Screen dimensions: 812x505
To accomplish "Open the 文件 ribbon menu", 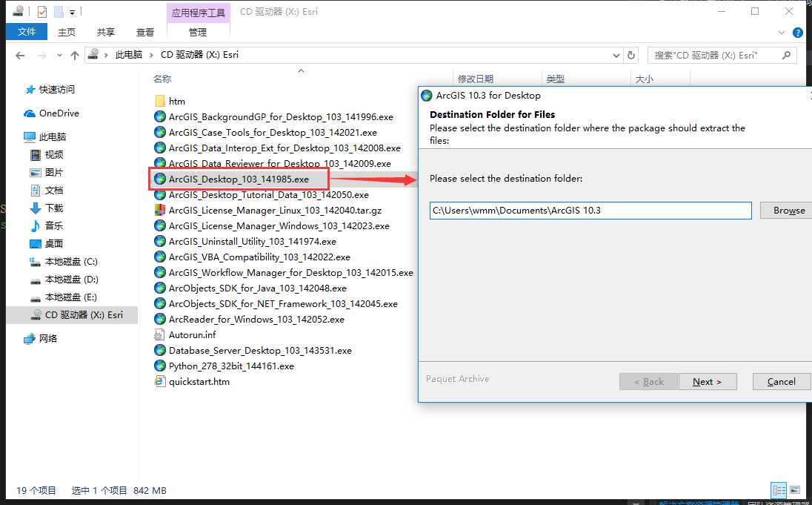I will [27, 32].
